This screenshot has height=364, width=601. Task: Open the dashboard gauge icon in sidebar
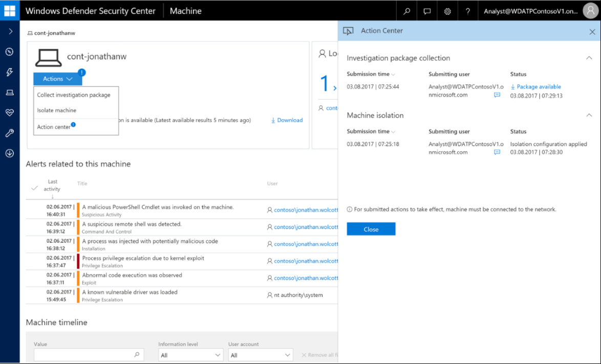[10, 52]
